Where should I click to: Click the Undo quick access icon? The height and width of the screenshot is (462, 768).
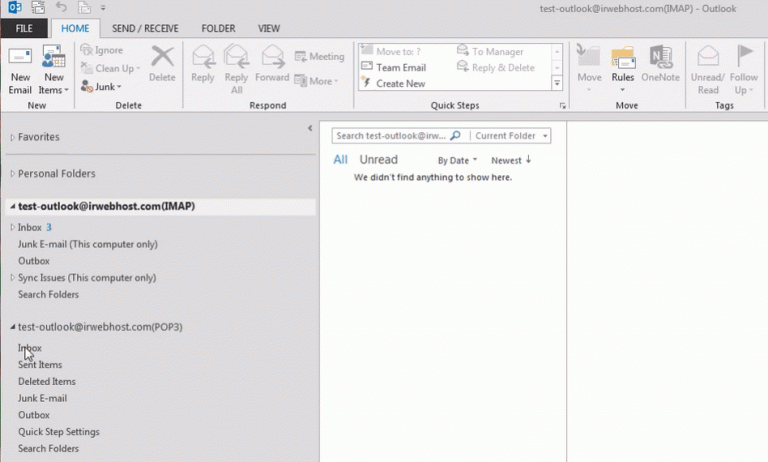pos(61,7)
